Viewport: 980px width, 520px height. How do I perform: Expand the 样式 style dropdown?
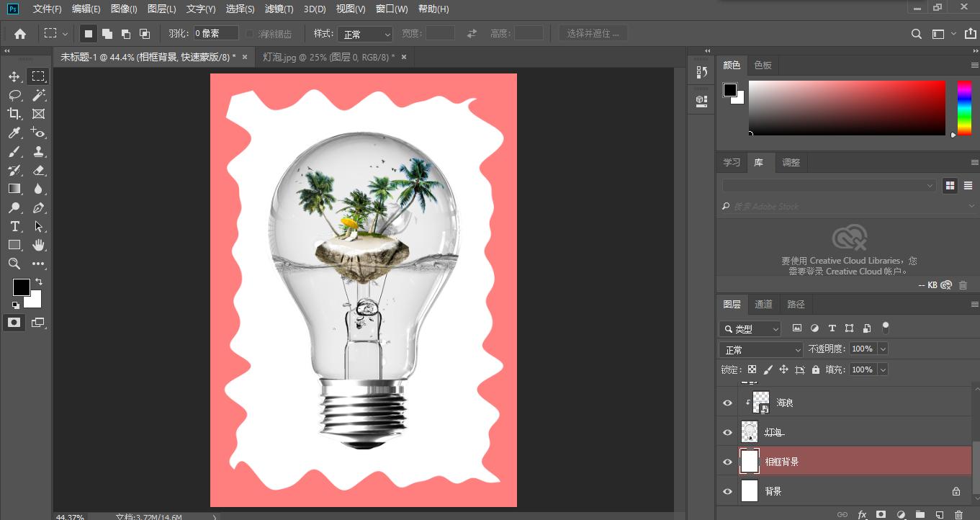(367, 34)
